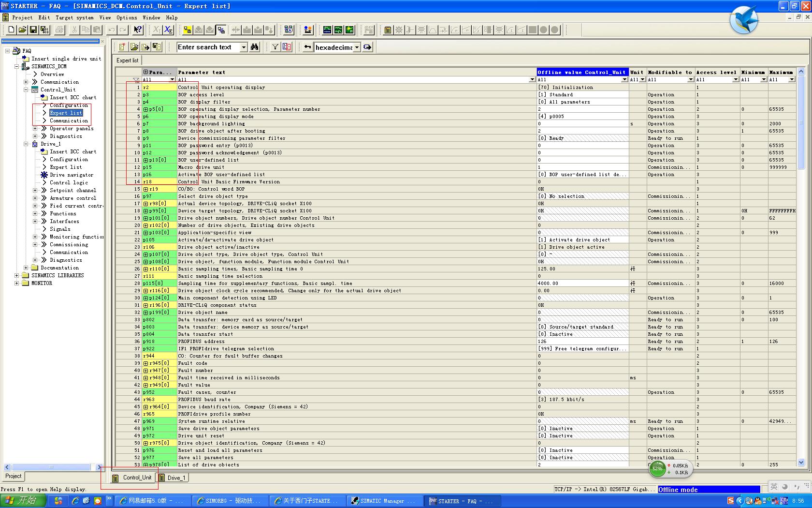This screenshot has height=508, width=812.
Task: Click the blue XE formula icon
Action: pyautogui.click(x=168, y=30)
